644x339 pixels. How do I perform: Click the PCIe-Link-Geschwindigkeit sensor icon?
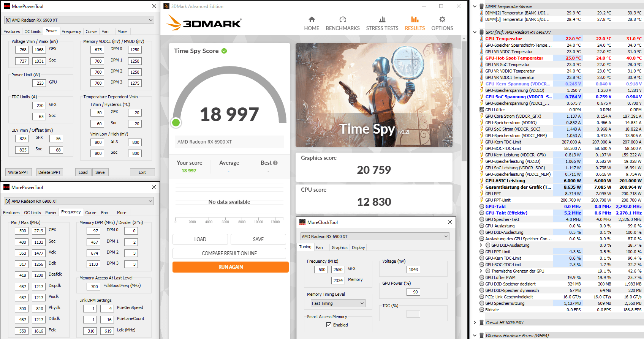coord(482,297)
